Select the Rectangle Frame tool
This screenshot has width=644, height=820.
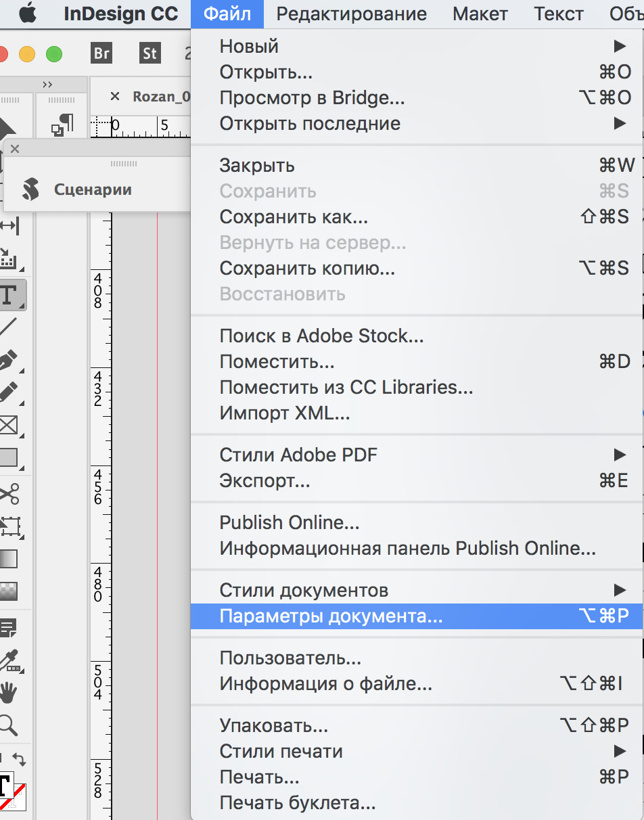pyautogui.click(x=9, y=425)
